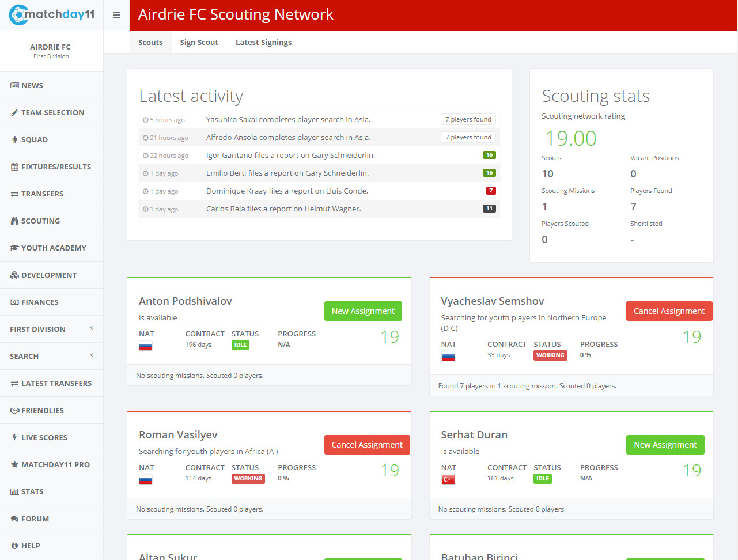Click Vyacheslav Semshov's WORKING status badge
The width and height of the screenshot is (738, 560).
pos(550,355)
